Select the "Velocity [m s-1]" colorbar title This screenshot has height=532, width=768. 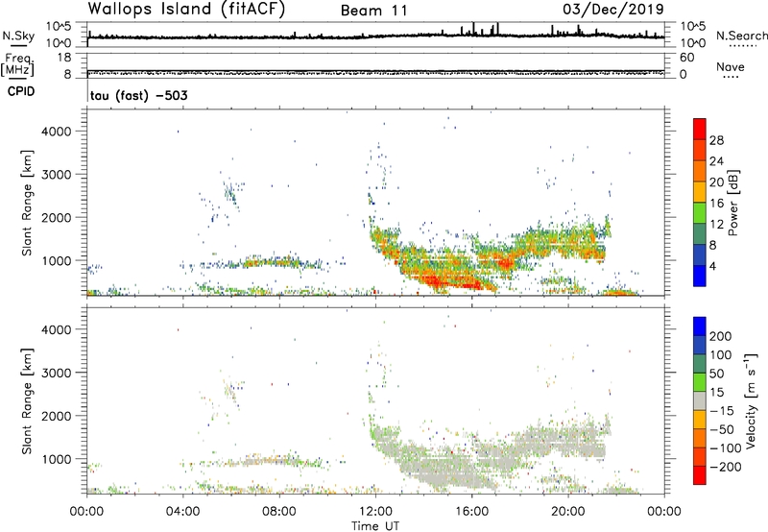pyautogui.click(x=751, y=400)
